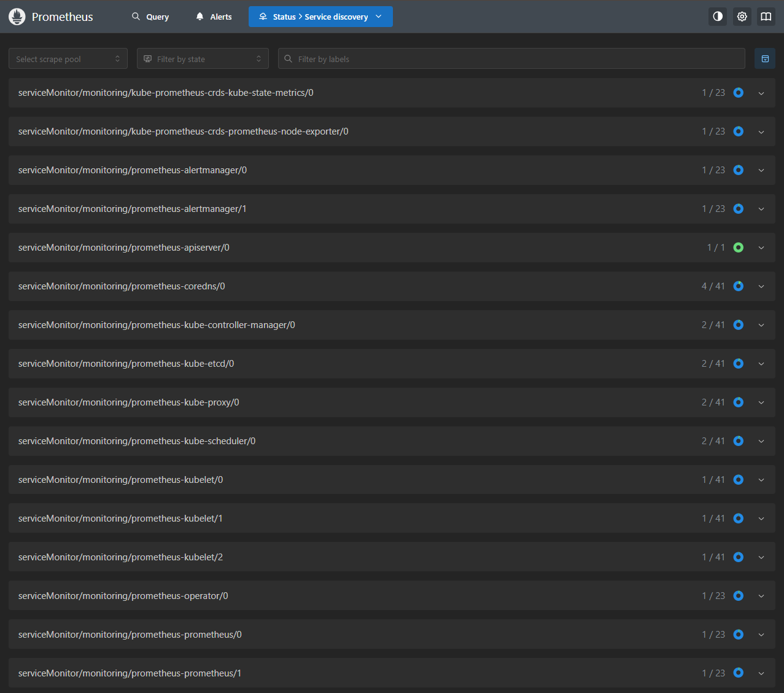
Task: Expand prometheus-kube-proxy/0 chevron
Action: (x=761, y=403)
